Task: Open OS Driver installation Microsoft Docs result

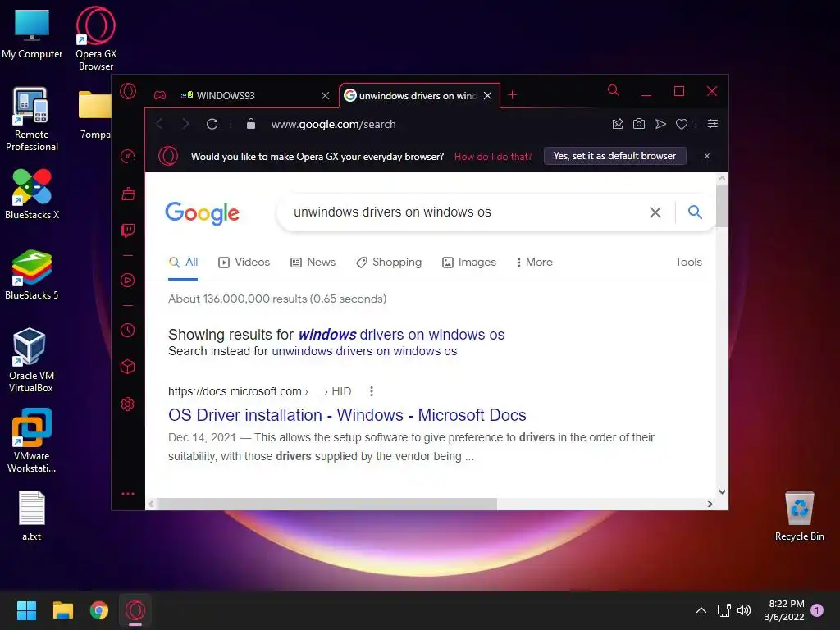Action: (347, 414)
